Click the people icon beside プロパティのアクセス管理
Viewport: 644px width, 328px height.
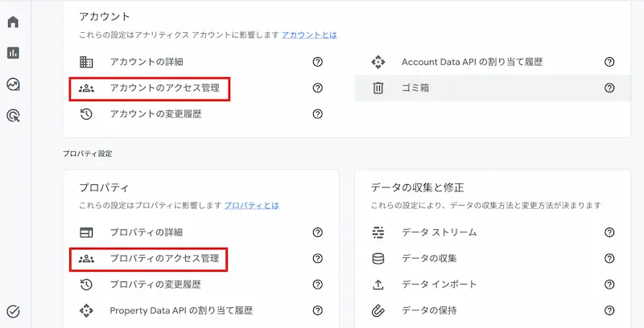[x=86, y=259]
